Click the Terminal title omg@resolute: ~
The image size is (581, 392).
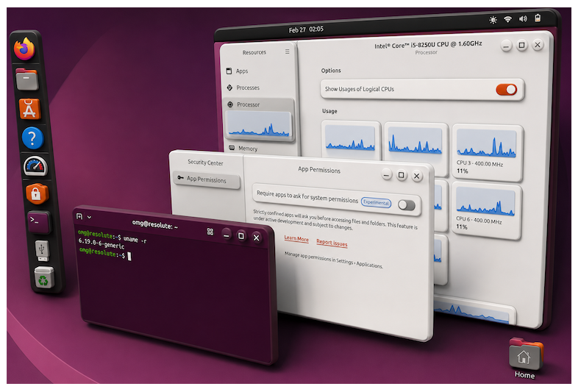pyautogui.click(x=155, y=224)
